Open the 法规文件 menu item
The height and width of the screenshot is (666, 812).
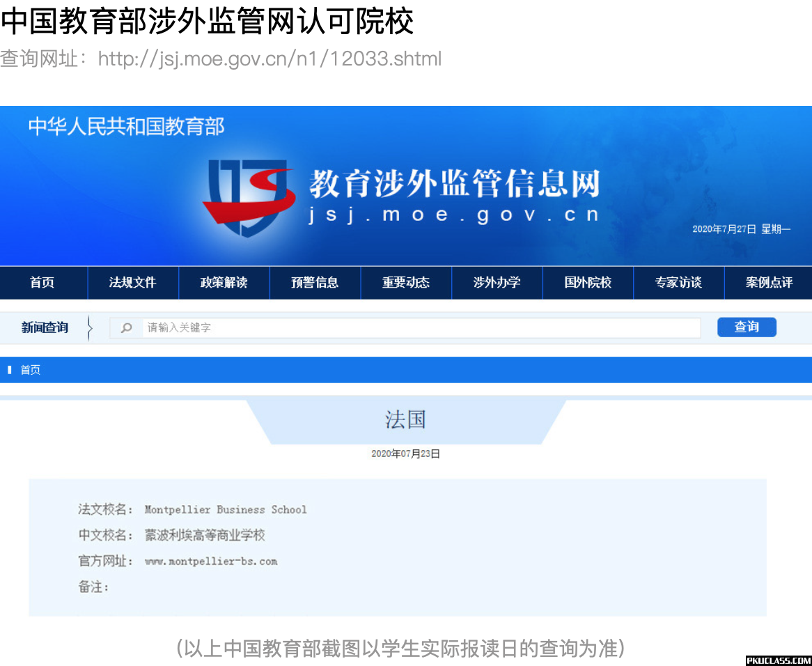point(133,283)
